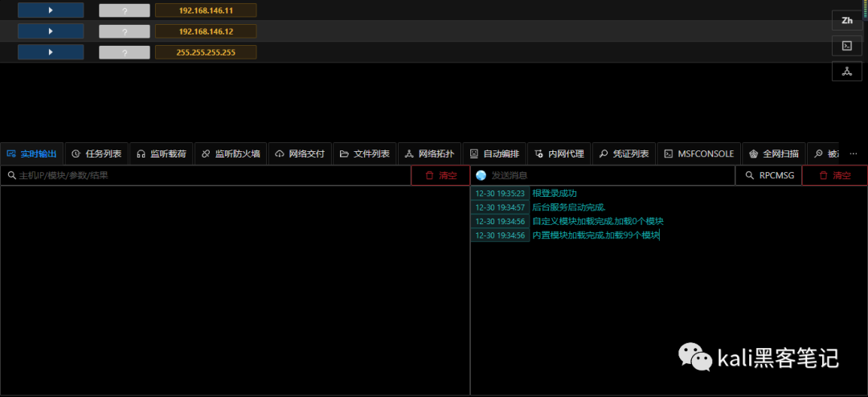The height and width of the screenshot is (397, 868).
Task: Click the question mark tag beside 255.255.255.255
Action: (125, 52)
